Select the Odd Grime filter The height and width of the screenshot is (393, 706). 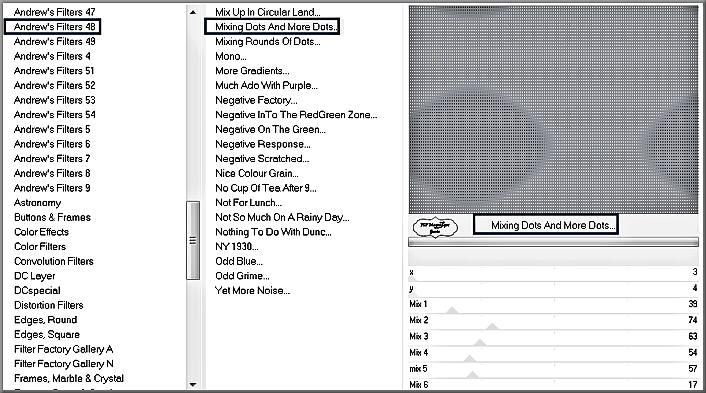tap(242, 276)
